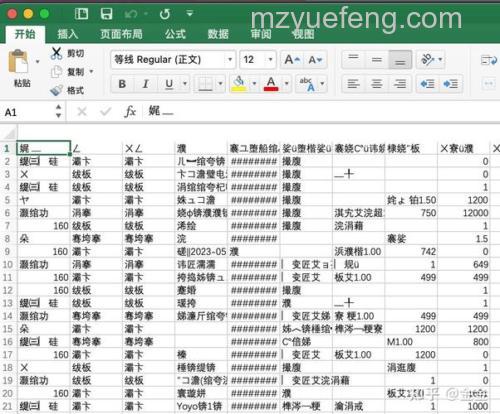The image size is (500, 414).
Task: Toggle Bold formatting
Action: 122,84
